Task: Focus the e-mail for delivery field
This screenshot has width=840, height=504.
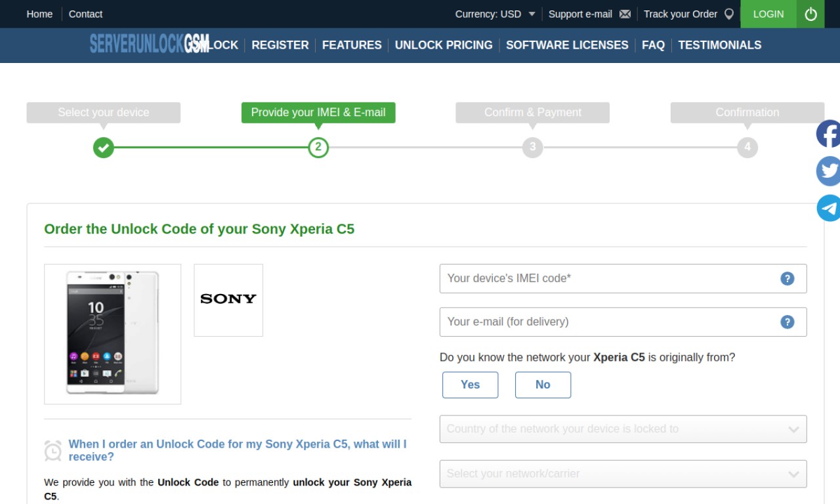Action: click(x=623, y=322)
